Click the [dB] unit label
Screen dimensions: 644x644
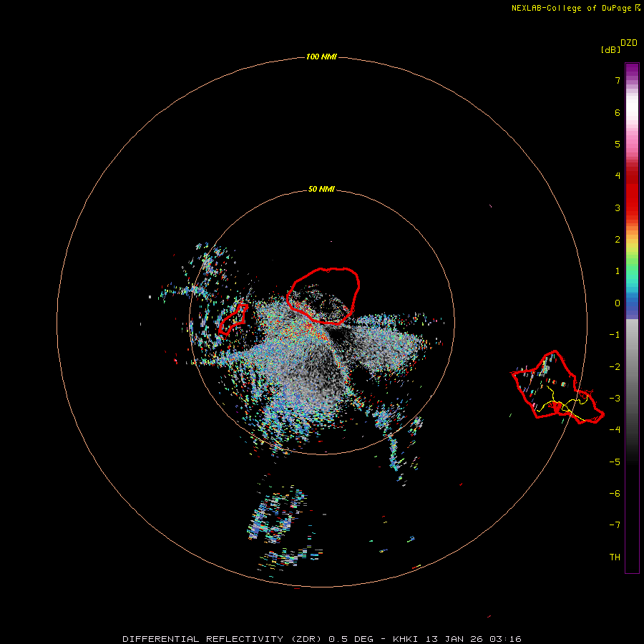pos(610,50)
